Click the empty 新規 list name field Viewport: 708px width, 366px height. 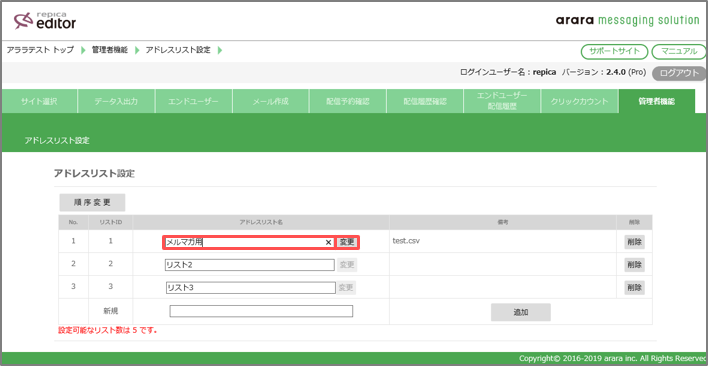click(x=261, y=311)
